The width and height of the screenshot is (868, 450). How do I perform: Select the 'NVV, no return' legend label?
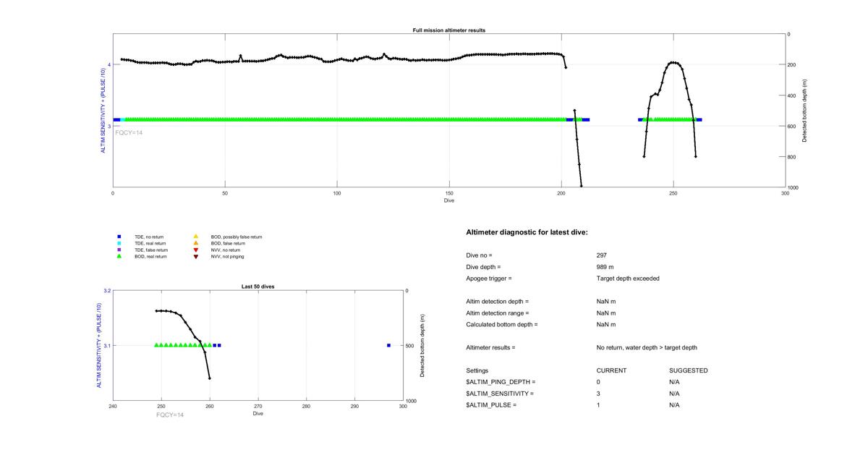pos(225,250)
